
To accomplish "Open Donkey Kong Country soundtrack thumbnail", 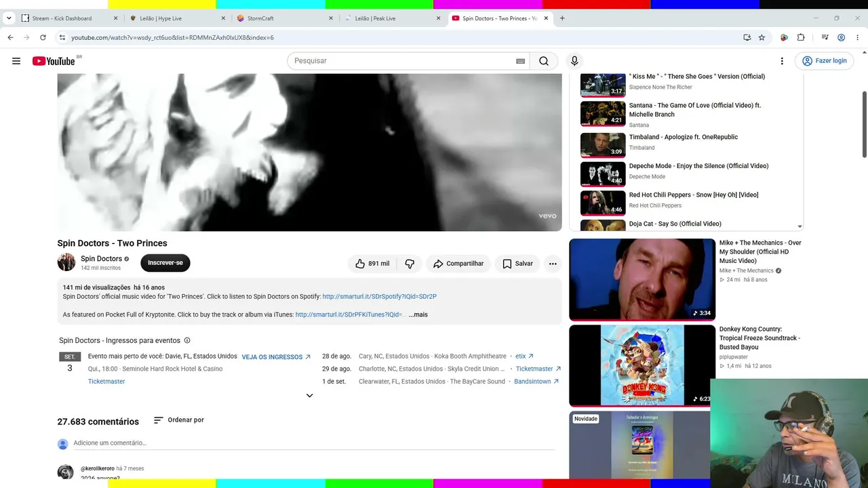I will click(x=642, y=365).
